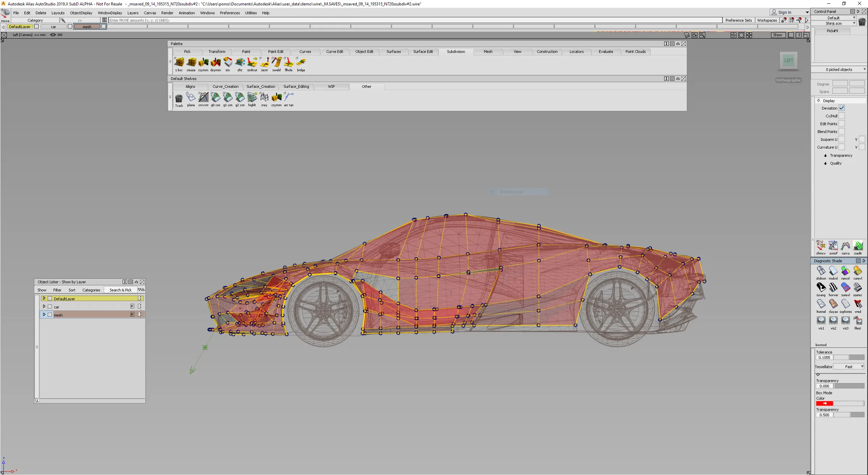868x475 pixels.
Task: Activate the crvcvtr shelf tool
Action: (203, 99)
